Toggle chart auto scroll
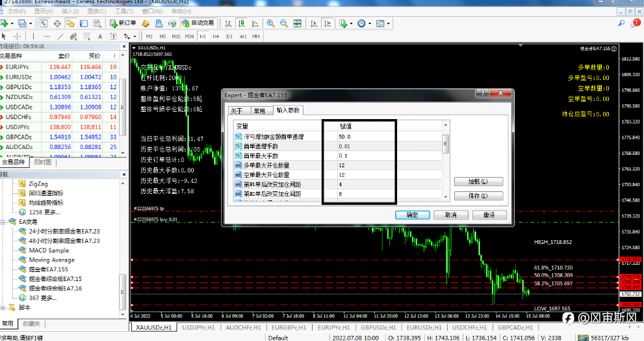The image size is (644, 341). pyautogui.click(x=314, y=23)
